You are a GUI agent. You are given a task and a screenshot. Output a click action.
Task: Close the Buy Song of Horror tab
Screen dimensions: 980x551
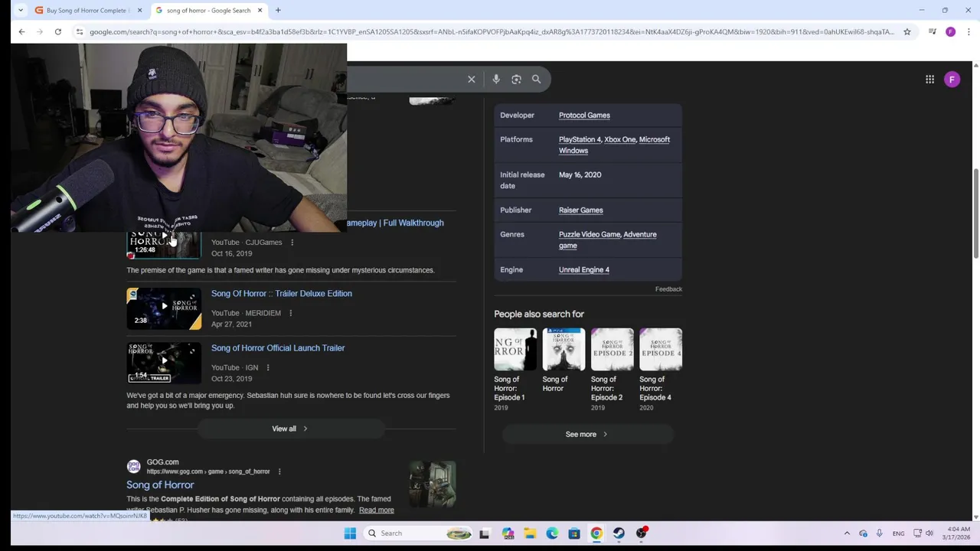(x=139, y=10)
